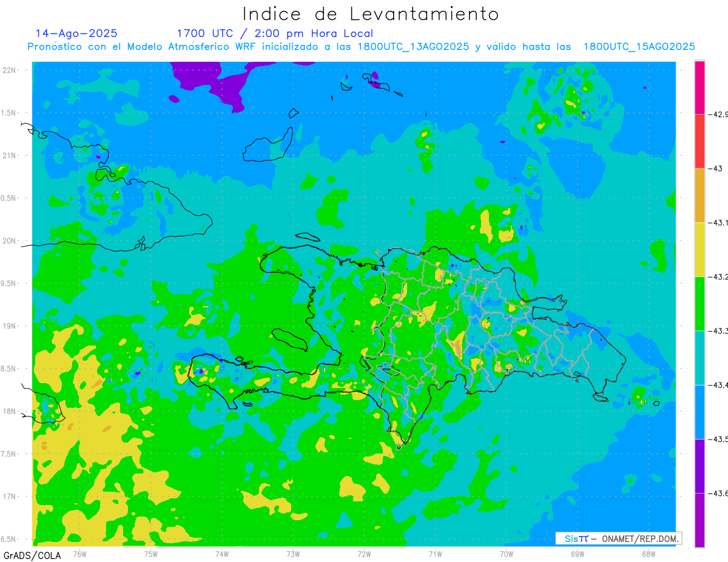Click the date label '14-Ago-2025'

pyautogui.click(x=76, y=33)
